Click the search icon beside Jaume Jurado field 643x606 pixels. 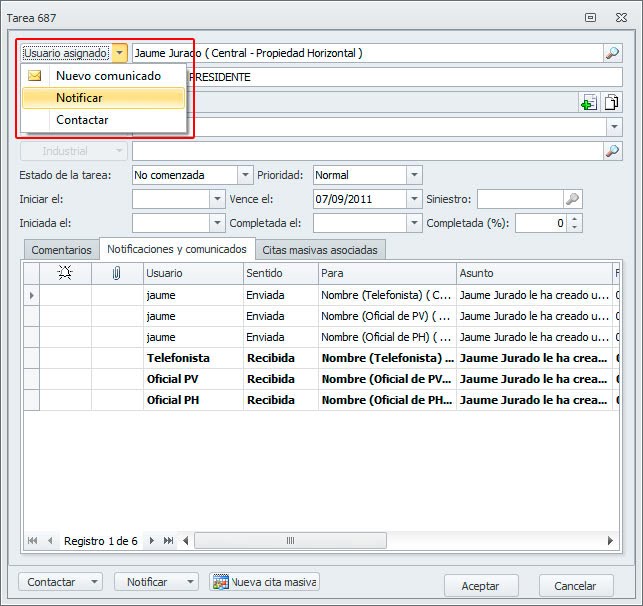(612, 53)
